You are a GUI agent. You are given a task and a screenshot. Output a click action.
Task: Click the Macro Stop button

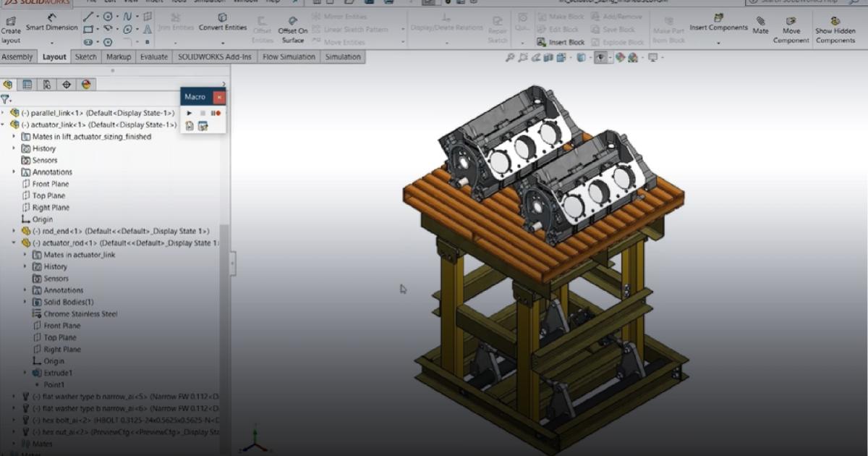click(x=203, y=113)
